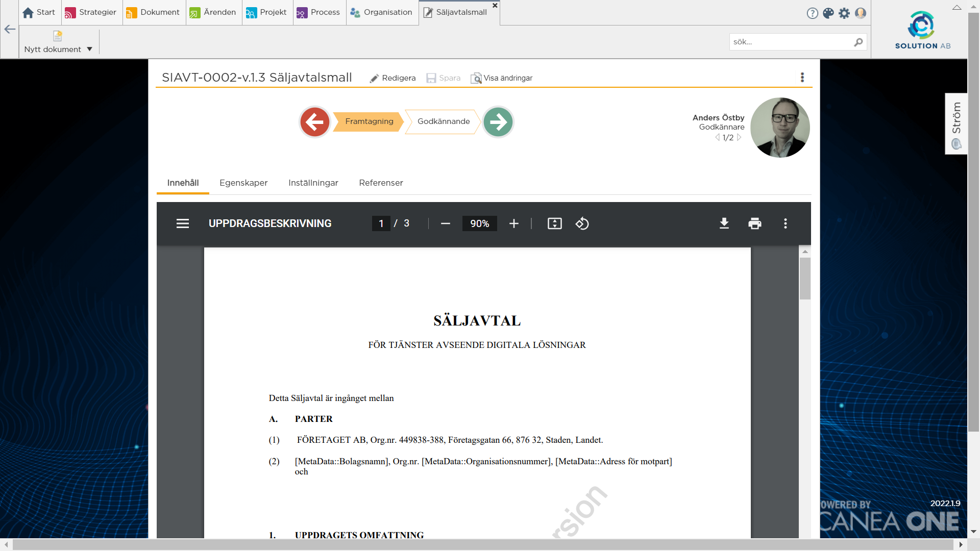Rotate the PDF counterclockwise

point(582,223)
